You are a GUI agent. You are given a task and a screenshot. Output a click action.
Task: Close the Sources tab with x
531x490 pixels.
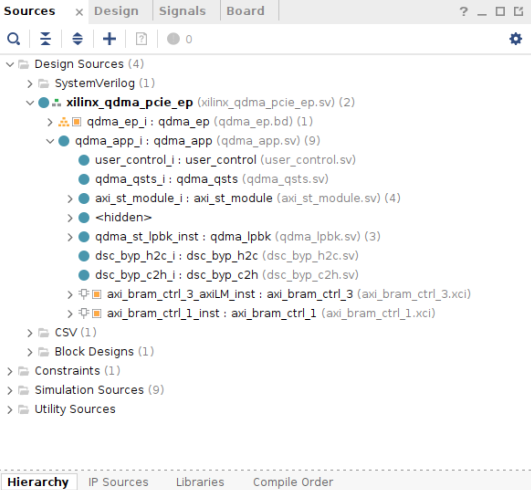79,13
